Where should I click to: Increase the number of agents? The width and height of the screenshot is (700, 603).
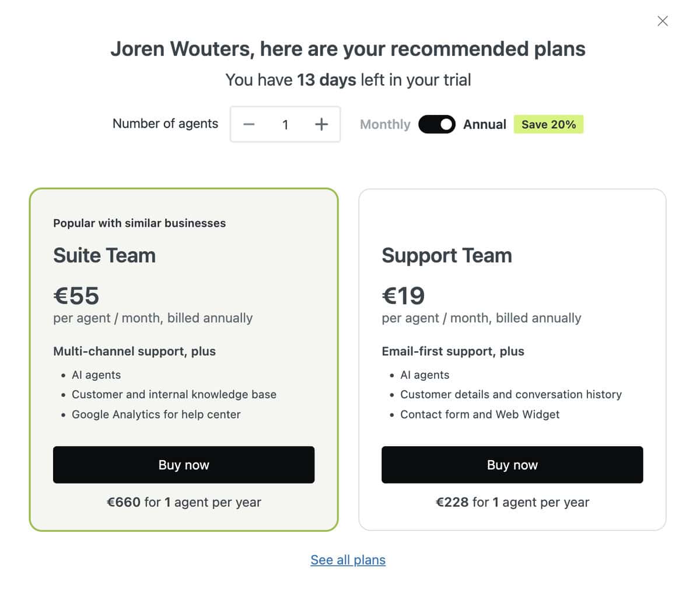pyautogui.click(x=321, y=124)
